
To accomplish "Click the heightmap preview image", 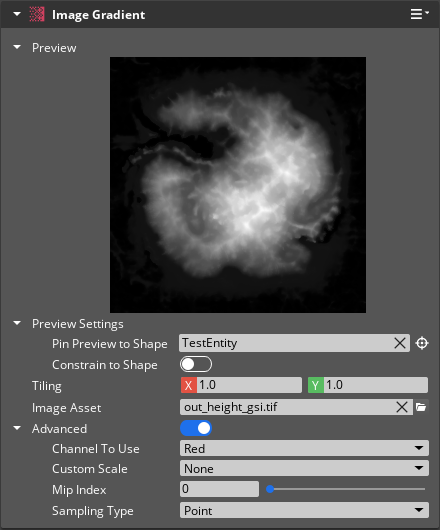I will (x=238, y=185).
